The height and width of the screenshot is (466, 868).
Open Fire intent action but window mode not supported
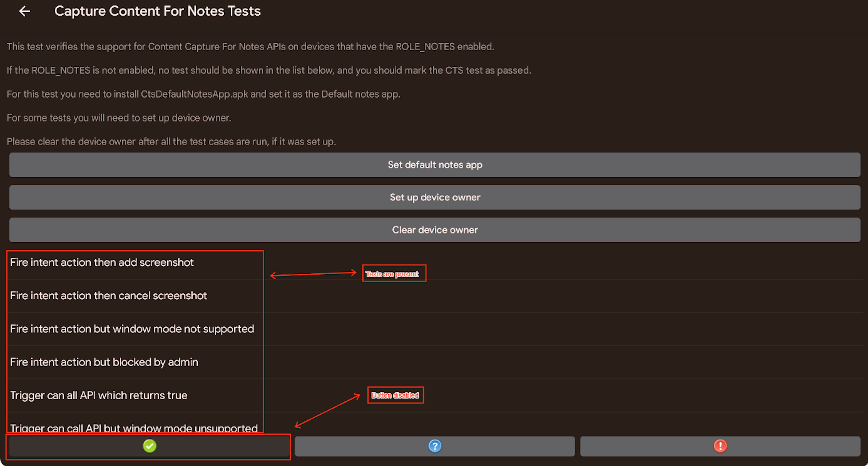pyautogui.click(x=132, y=329)
